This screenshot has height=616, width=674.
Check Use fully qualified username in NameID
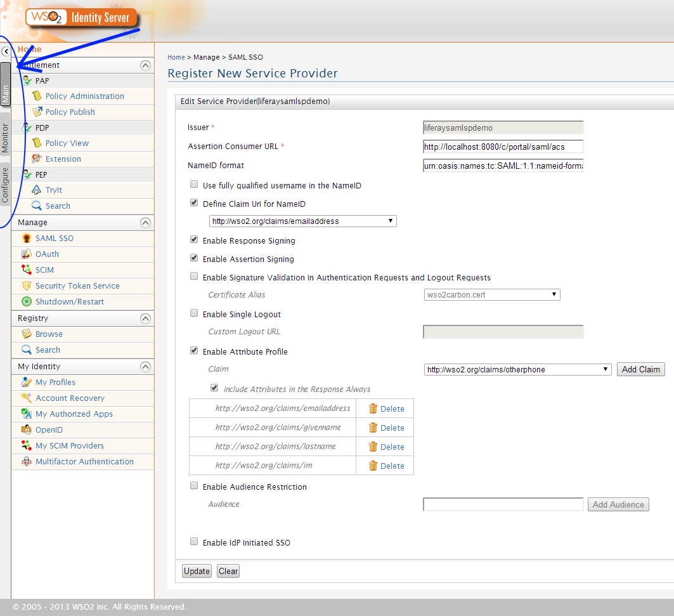coord(194,185)
